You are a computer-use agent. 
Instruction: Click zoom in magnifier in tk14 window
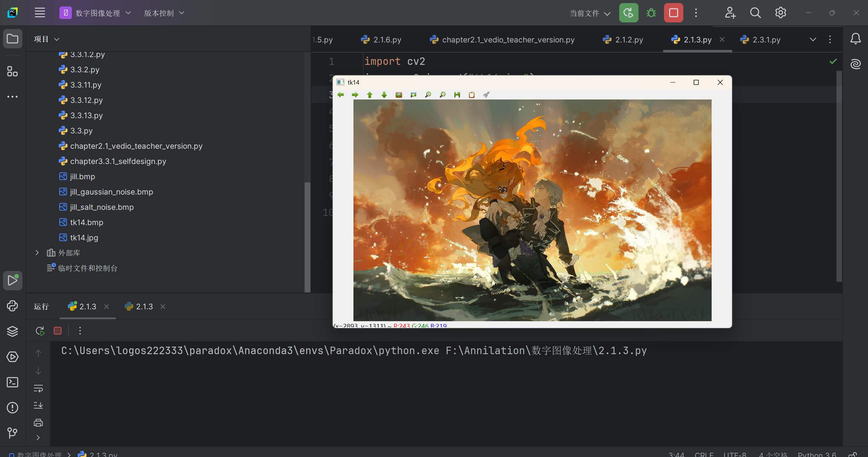(428, 95)
